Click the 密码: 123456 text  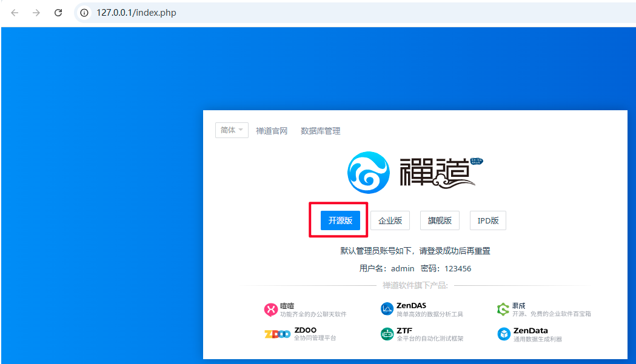pos(446,268)
